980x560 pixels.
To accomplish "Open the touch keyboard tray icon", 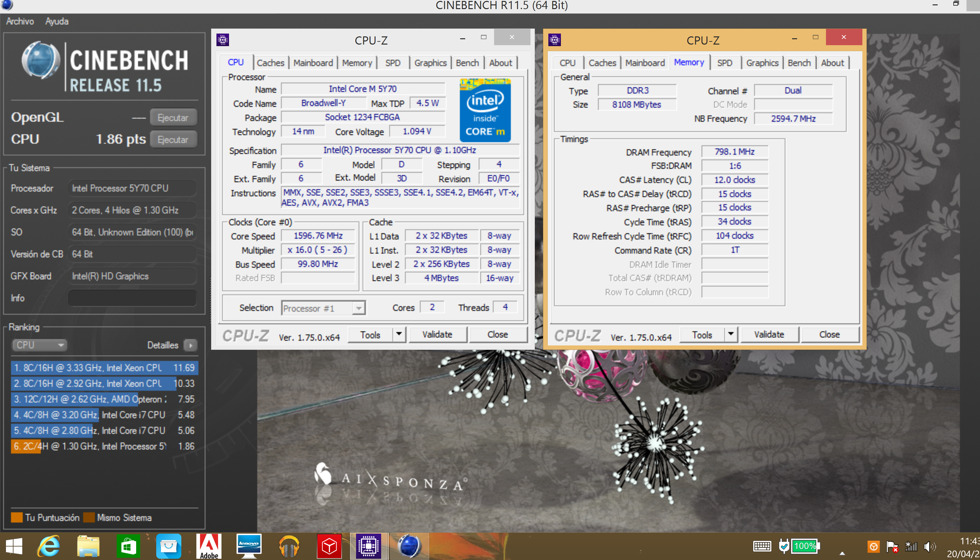I will click(x=762, y=546).
